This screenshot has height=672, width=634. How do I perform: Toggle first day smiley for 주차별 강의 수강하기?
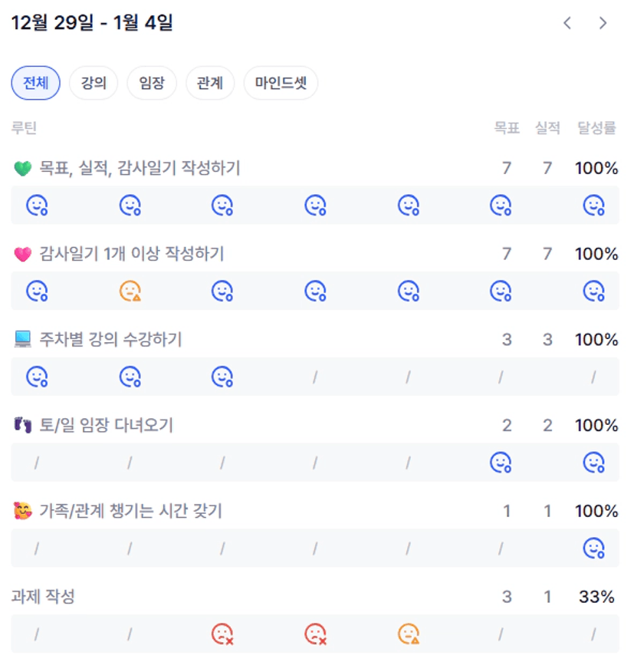click(x=38, y=377)
